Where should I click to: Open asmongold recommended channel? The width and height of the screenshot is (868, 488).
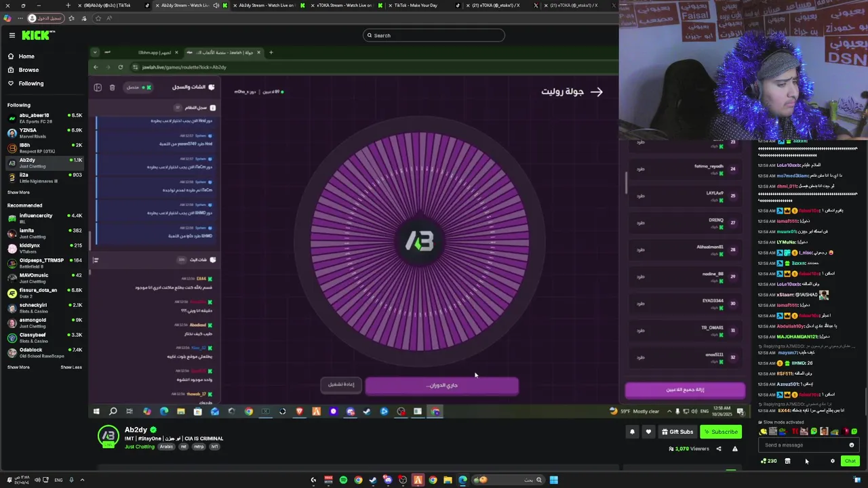pos(44,323)
